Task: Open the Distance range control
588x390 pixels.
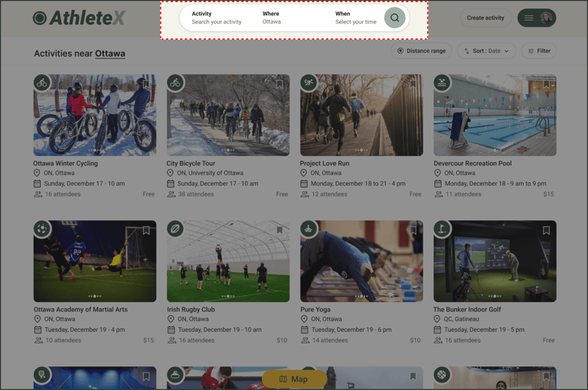Action: pos(422,51)
